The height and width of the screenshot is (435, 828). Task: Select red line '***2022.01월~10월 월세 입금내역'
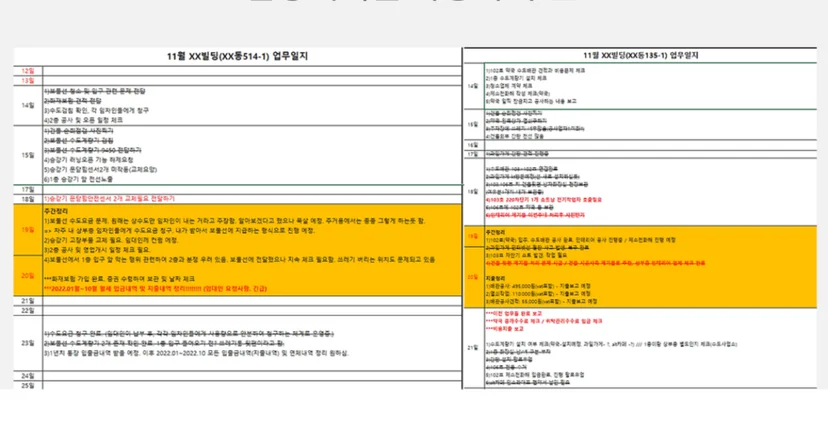click(x=156, y=288)
